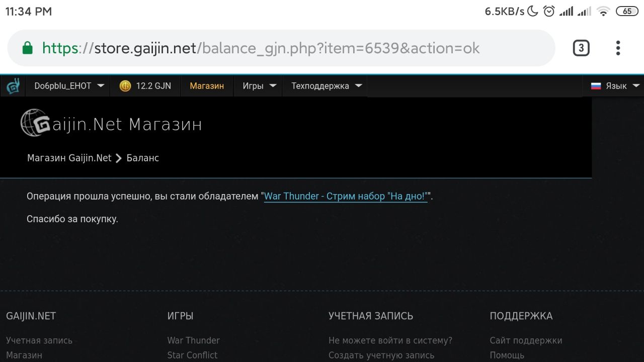Screen dimensions: 644x362
Task: Expand the Техподдержка dropdown menu
Action: 327,86
